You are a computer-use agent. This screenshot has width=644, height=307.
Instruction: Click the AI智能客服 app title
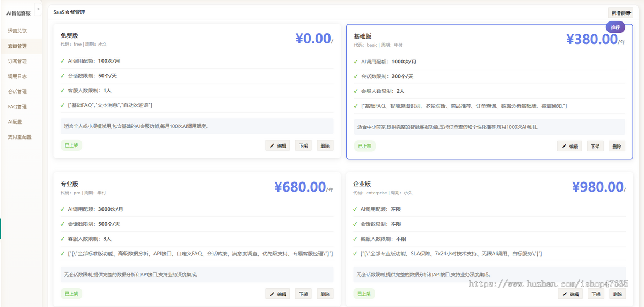tap(19, 13)
